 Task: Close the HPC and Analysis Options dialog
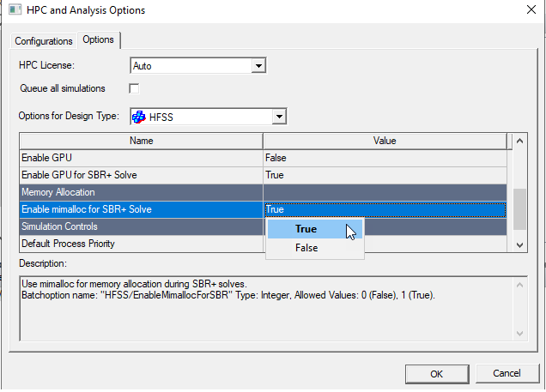tap(525, 10)
